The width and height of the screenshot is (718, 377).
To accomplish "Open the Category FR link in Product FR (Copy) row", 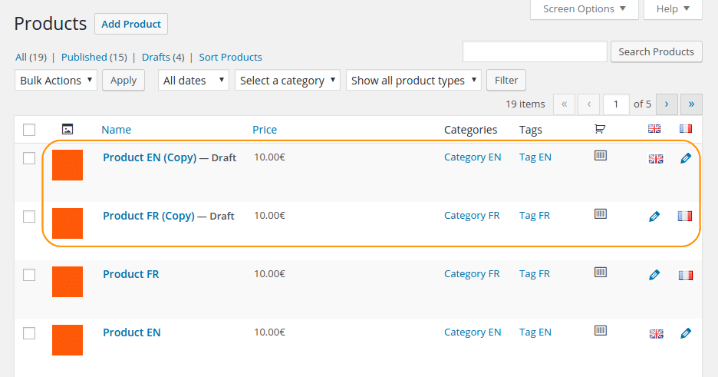I will coord(472,215).
